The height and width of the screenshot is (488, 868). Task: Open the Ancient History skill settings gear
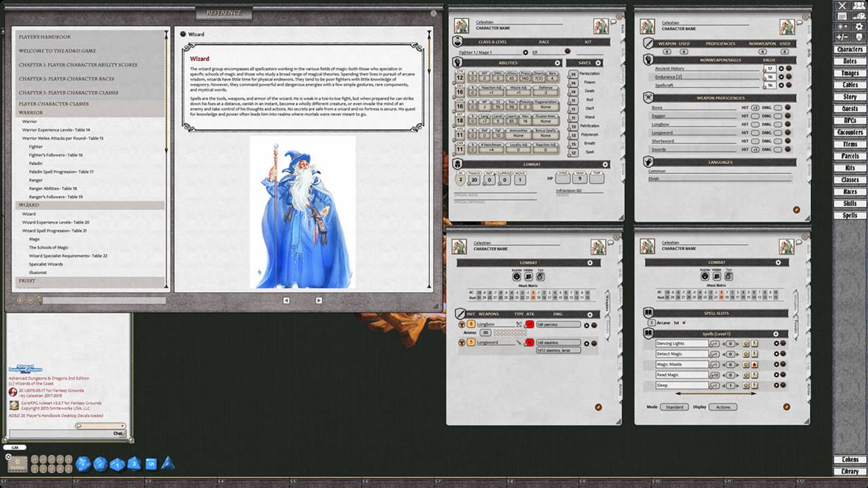coord(781,68)
